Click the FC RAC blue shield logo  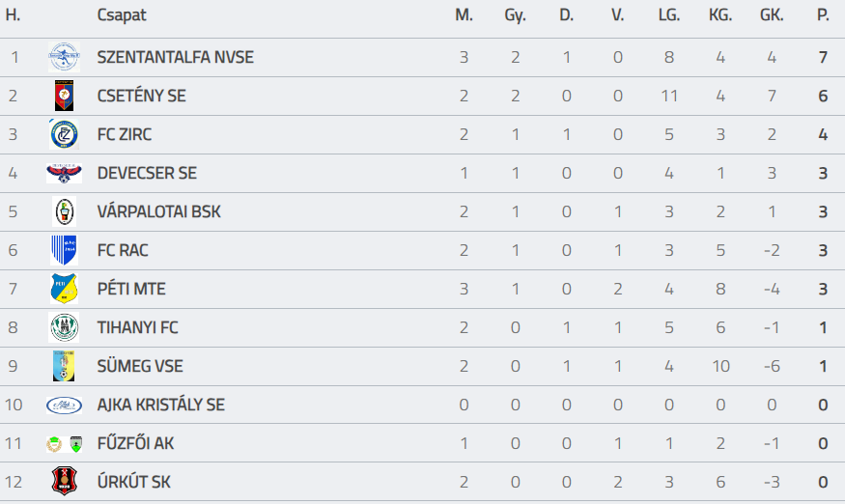click(64, 250)
